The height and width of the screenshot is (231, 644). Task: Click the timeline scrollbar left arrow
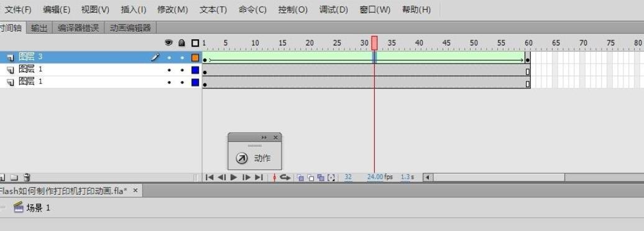click(x=428, y=177)
